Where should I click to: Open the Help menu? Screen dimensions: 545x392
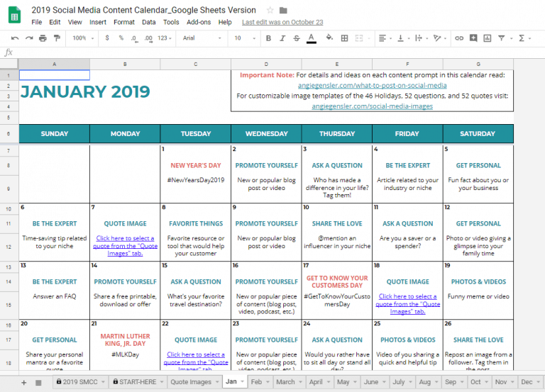pyautogui.click(x=225, y=22)
